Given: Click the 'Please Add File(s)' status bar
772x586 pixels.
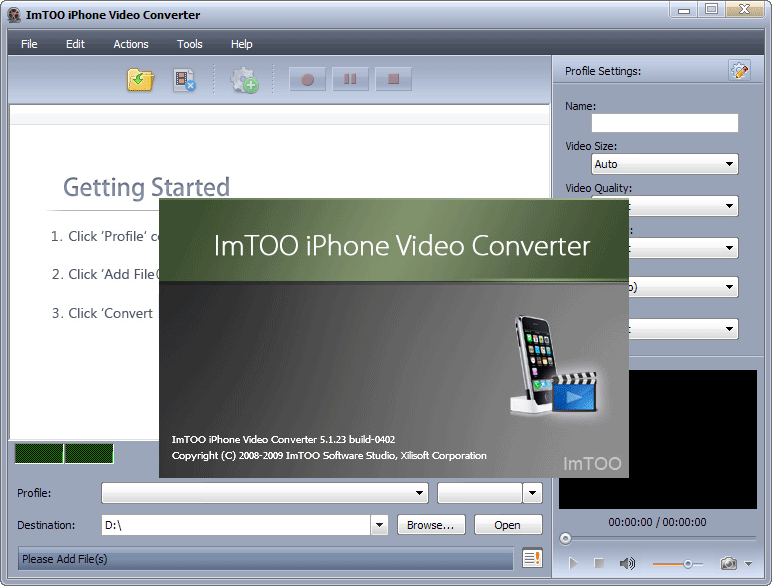Looking at the screenshot, I should 266,559.
